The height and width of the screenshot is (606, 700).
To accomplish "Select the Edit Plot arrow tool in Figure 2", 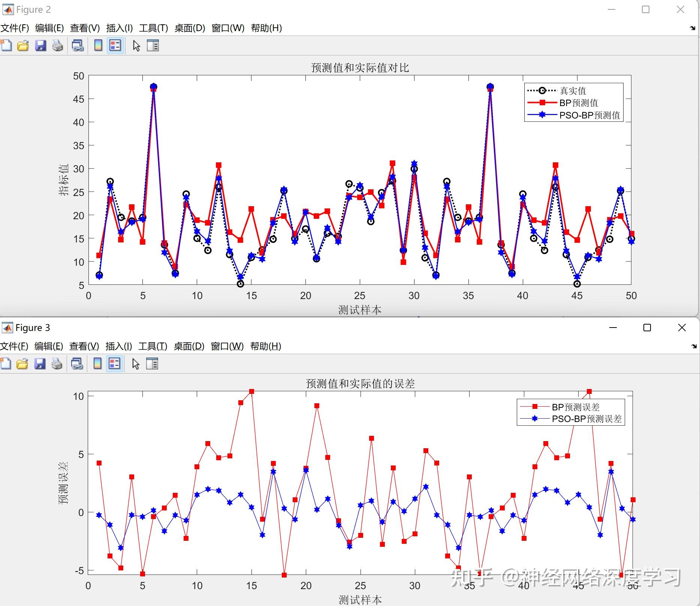I will (x=136, y=45).
